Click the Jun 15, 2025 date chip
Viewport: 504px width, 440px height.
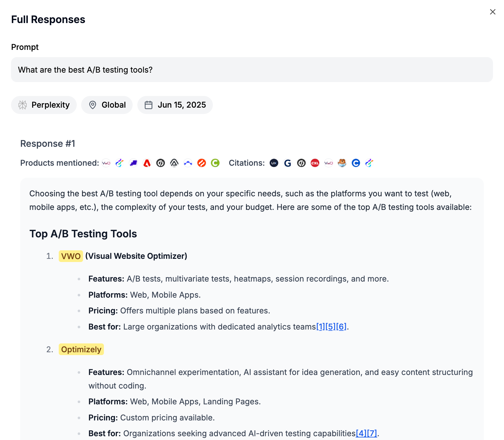point(175,105)
